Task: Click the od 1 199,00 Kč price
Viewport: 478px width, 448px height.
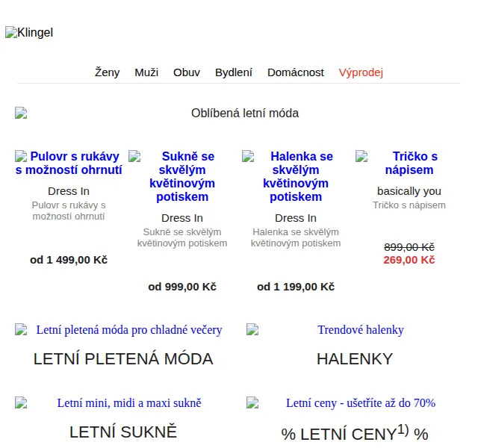Action: (296, 287)
